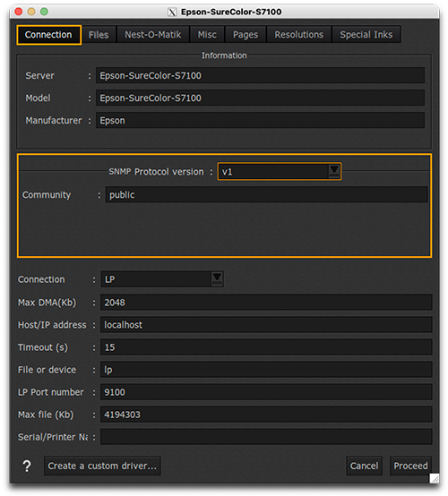448x496 pixels.
Task: Open the Resolutions tab
Action: point(299,35)
